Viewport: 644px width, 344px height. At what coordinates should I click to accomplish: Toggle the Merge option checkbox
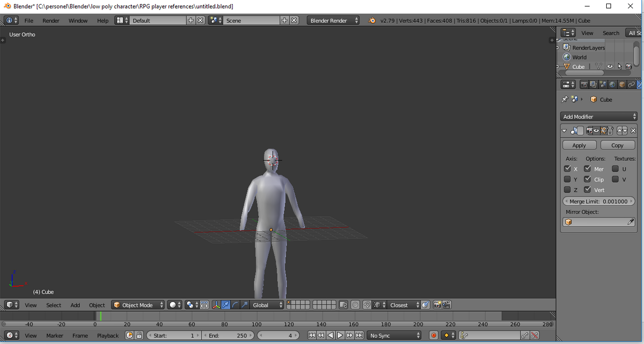(x=588, y=169)
